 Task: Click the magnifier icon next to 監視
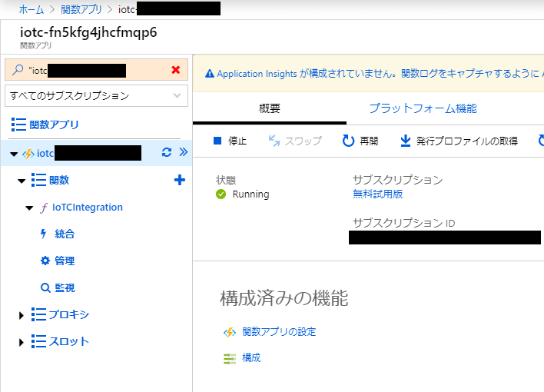pyautogui.click(x=45, y=287)
